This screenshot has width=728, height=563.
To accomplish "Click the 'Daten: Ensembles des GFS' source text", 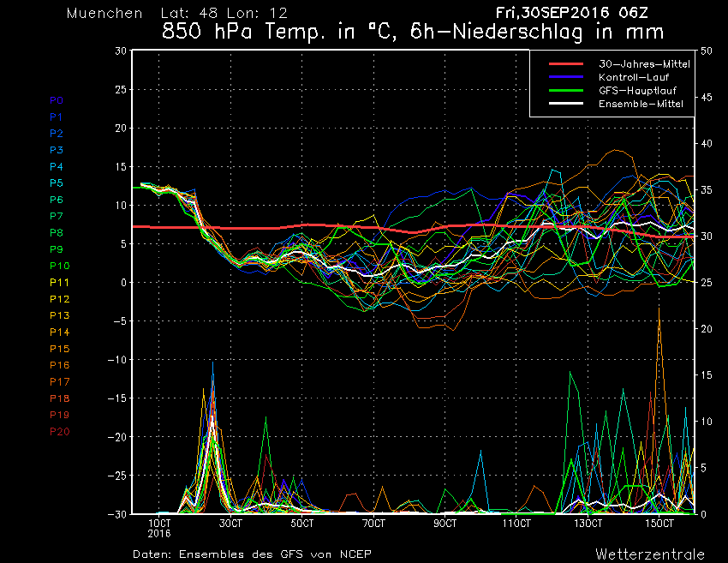I will pyautogui.click(x=253, y=554).
